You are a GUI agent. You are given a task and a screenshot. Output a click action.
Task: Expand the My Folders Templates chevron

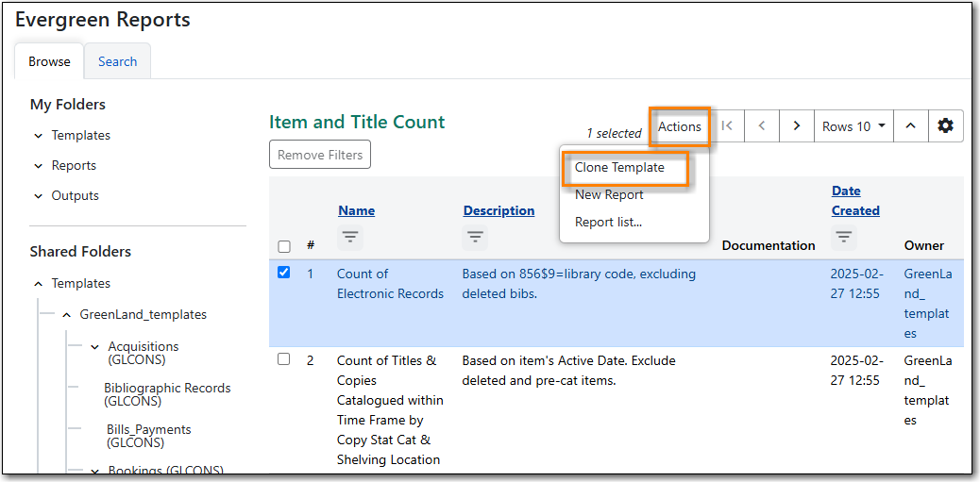(39, 136)
